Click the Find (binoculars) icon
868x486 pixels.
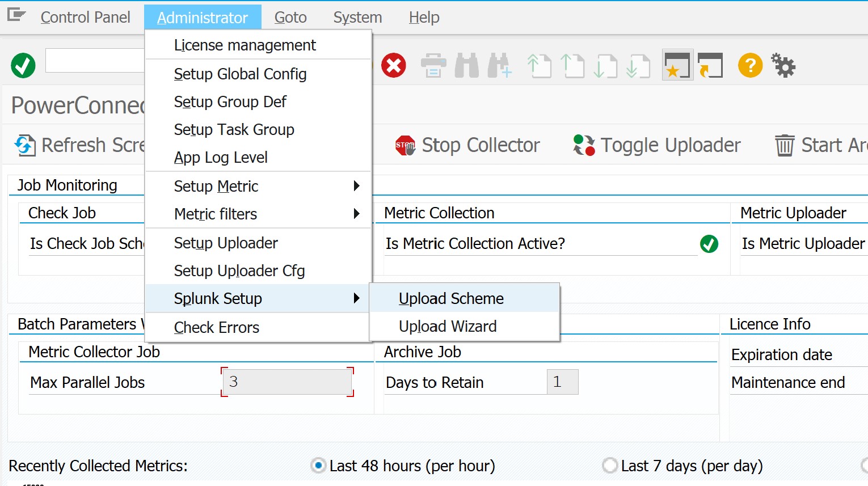coord(466,65)
